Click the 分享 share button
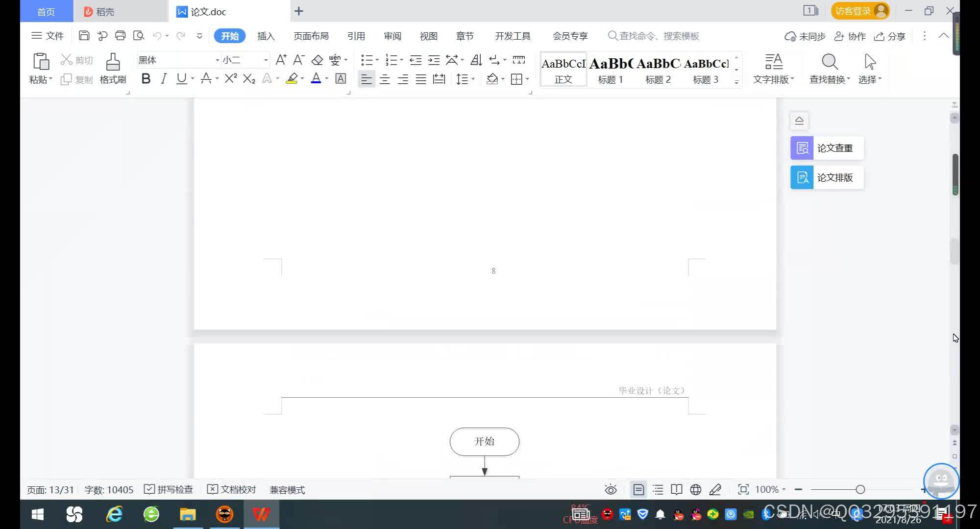Screen dimensions: 980x529 click(x=890, y=36)
